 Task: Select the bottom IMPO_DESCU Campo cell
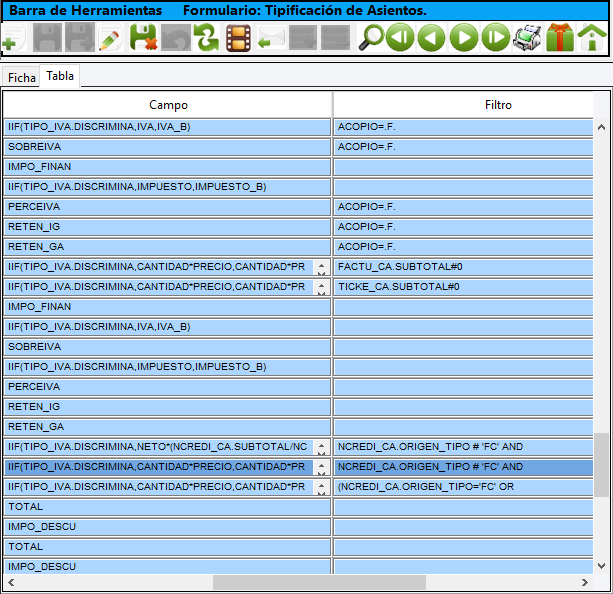[x=167, y=567]
